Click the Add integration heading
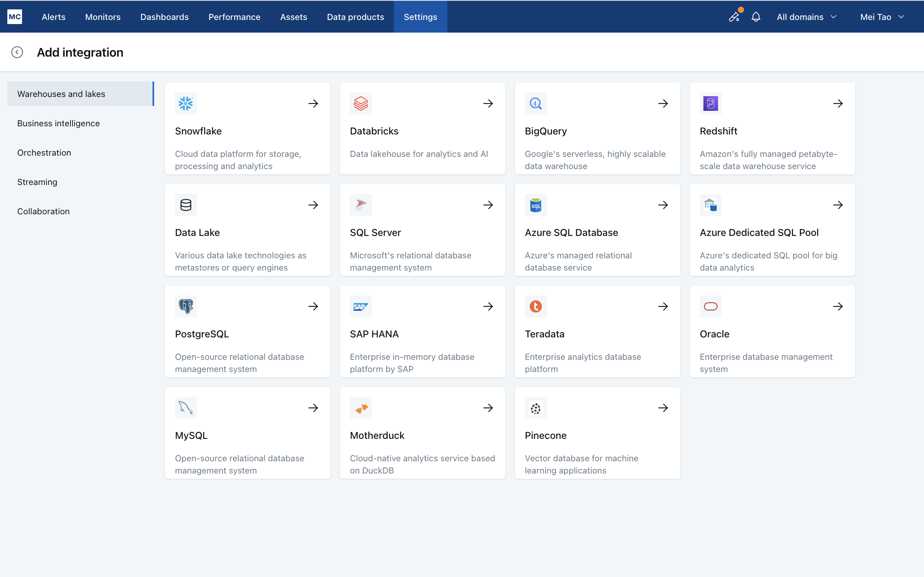Viewport: 924px width, 577px height. pos(80,52)
